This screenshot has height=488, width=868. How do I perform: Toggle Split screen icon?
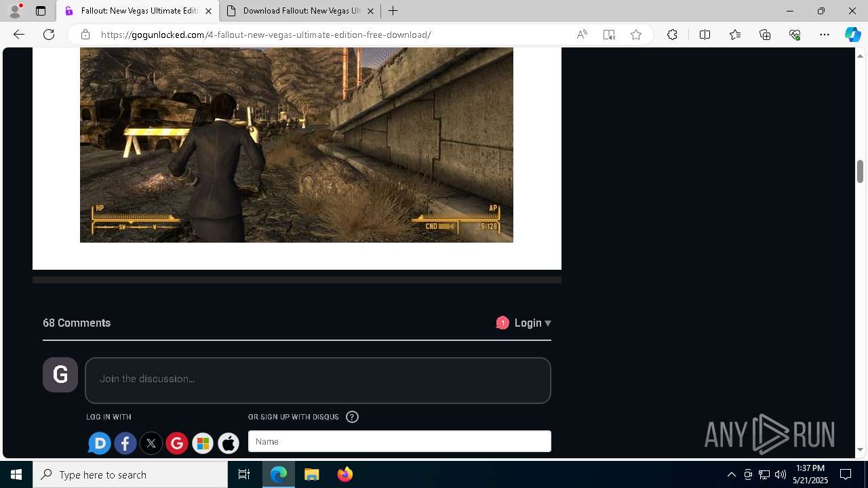coord(705,35)
